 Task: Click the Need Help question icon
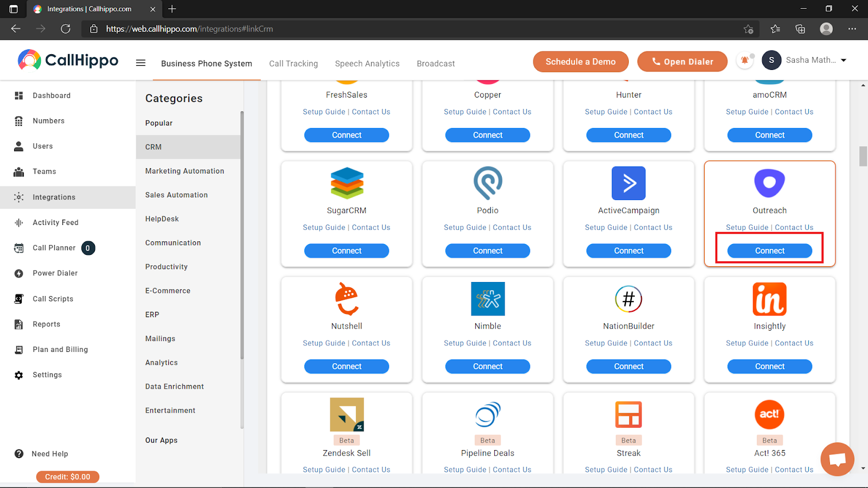click(19, 454)
